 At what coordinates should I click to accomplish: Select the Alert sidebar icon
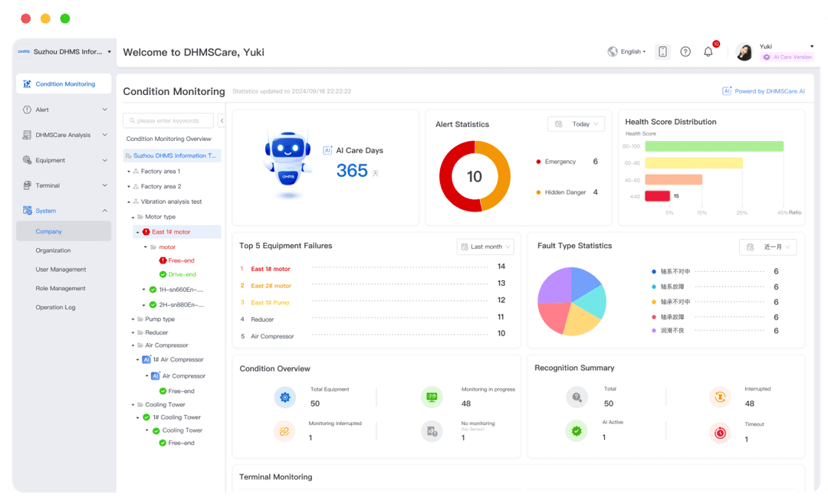tap(27, 110)
